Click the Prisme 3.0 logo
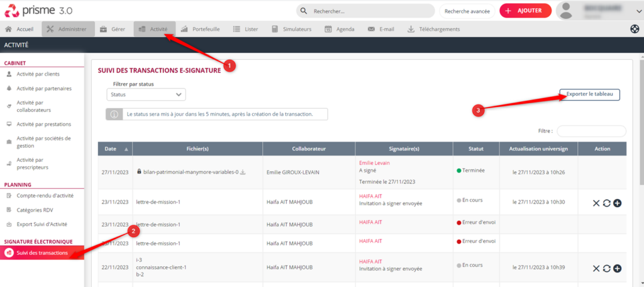Viewport: 644px width, 287px height. 39,11
